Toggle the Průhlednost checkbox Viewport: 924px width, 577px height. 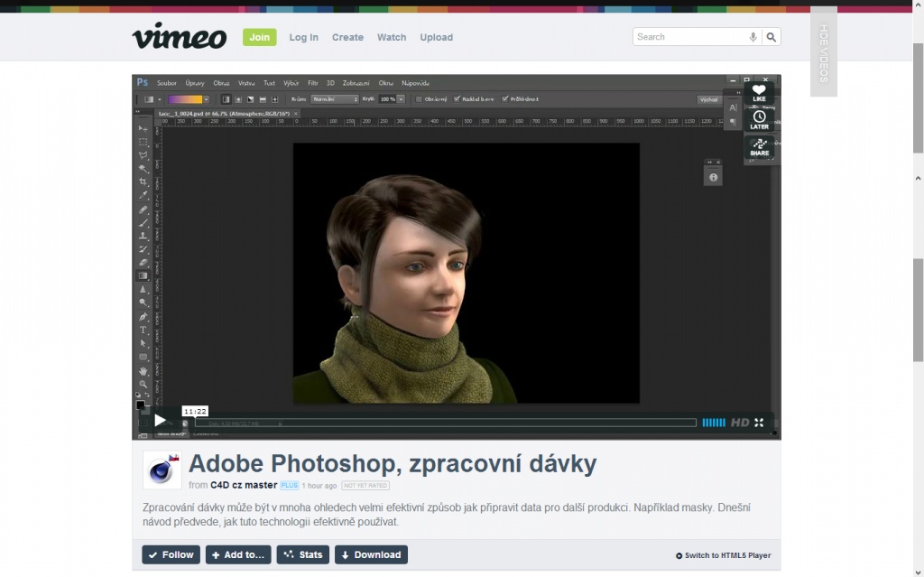click(x=505, y=99)
